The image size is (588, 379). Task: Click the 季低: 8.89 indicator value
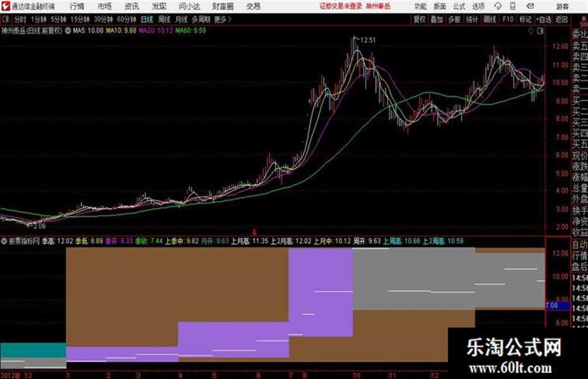pos(89,241)
